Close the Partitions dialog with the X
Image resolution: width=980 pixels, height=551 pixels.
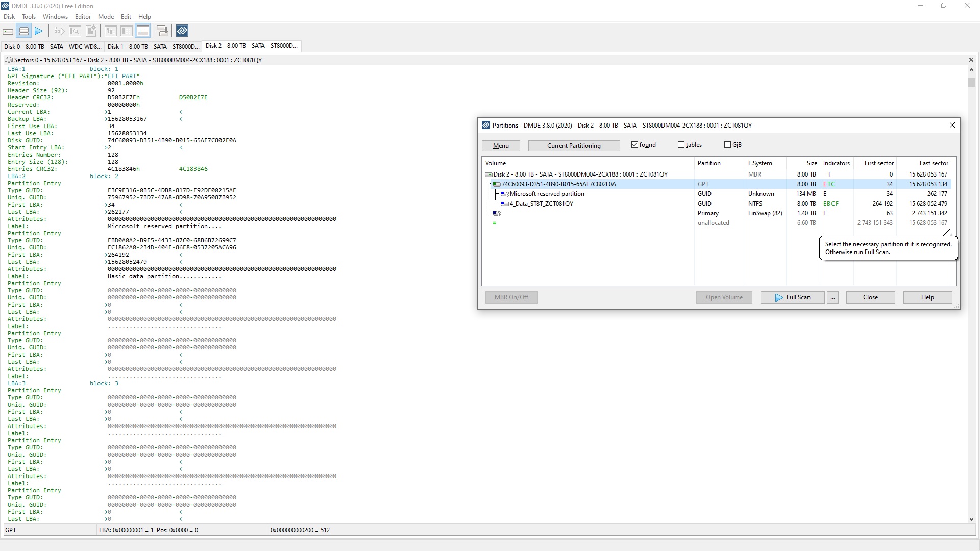pyautogui.click(x=952, y=125)
